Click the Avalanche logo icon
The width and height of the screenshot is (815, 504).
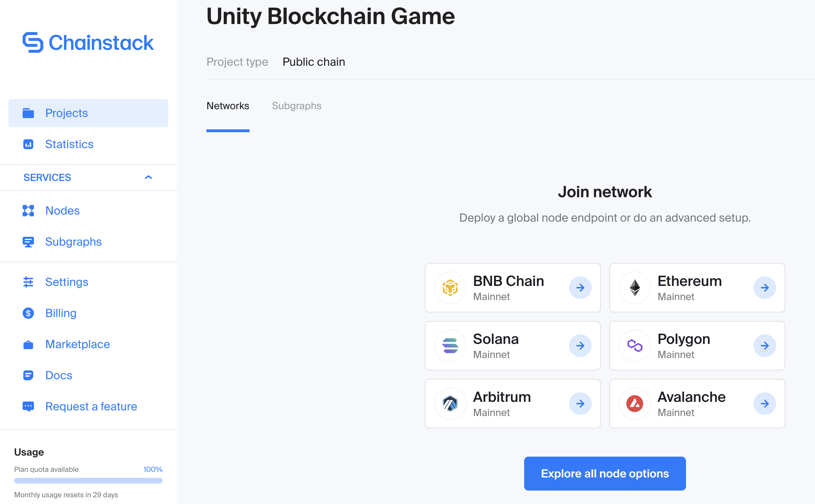click(x=635, y=404)
